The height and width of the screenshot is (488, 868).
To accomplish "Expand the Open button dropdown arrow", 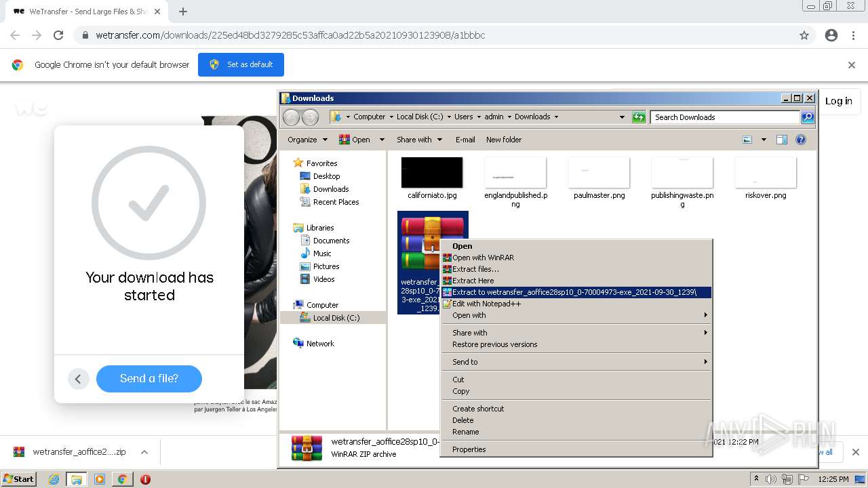I will coord(382,140).
